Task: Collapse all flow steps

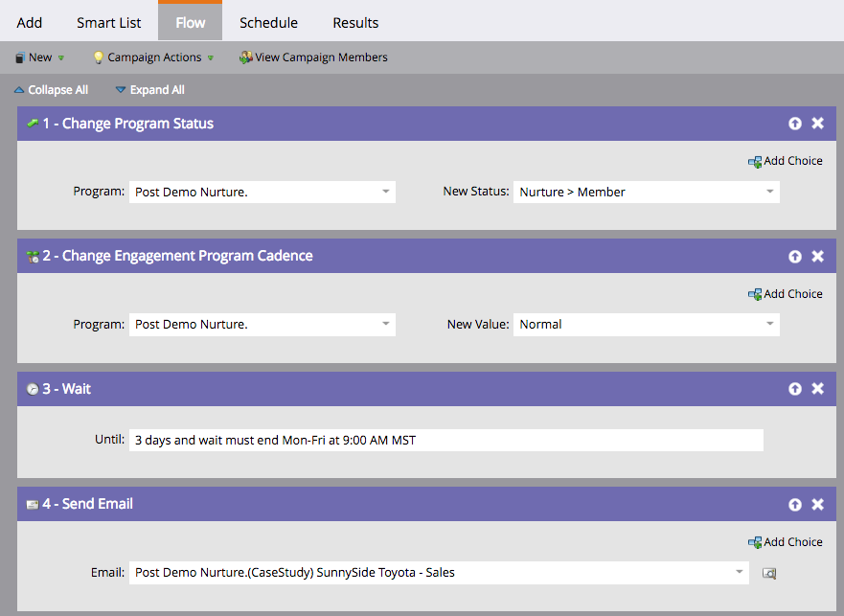Action: point(51,90)
